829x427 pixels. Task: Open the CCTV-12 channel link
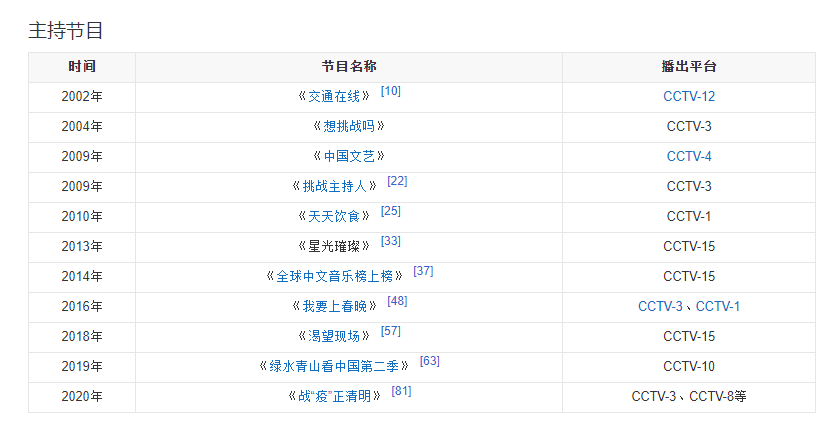point(689,97)
